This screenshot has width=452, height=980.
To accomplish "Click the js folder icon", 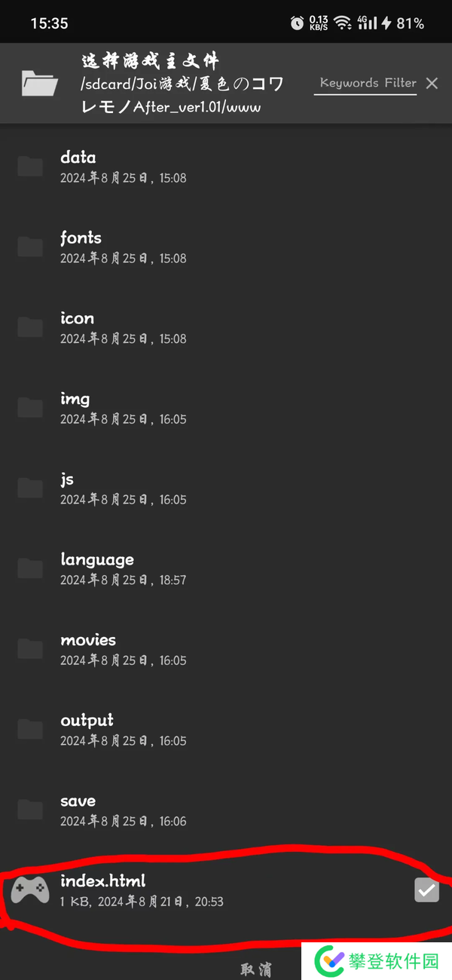I will [30, 488].
